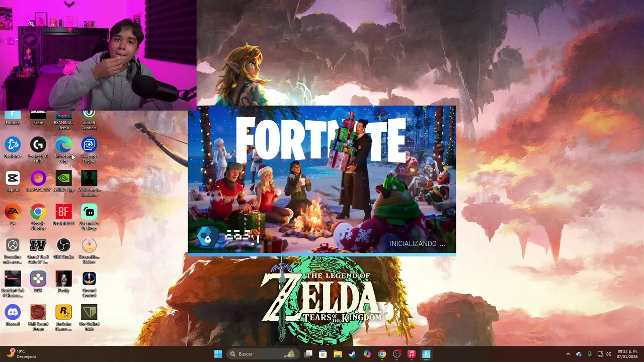Viewport: 644px width, 362px height.
Task: Select the REANIMAL Demo desktop icon
Action: (63, 120)
